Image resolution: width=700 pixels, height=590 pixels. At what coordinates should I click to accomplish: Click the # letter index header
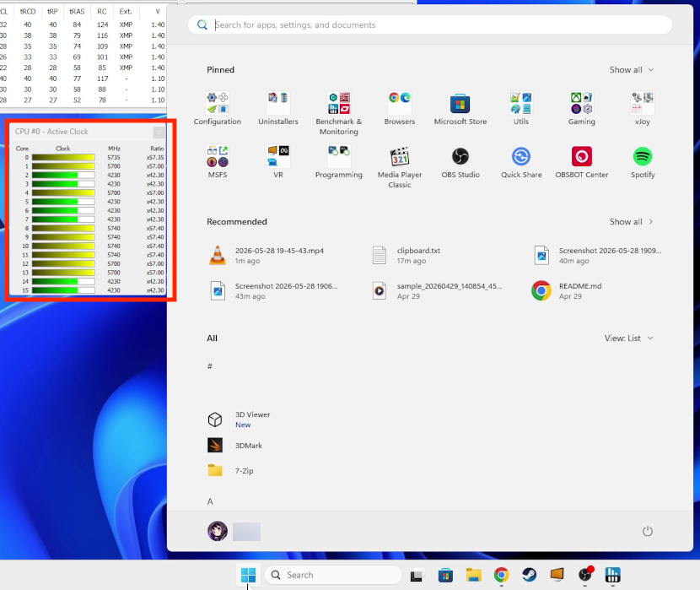click(210, 366)
